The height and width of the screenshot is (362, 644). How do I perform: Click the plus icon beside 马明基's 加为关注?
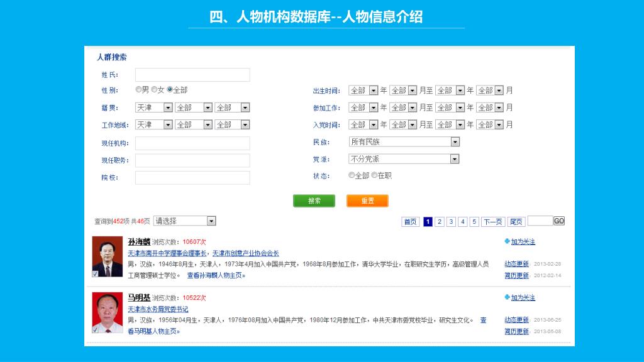[508, 297]
